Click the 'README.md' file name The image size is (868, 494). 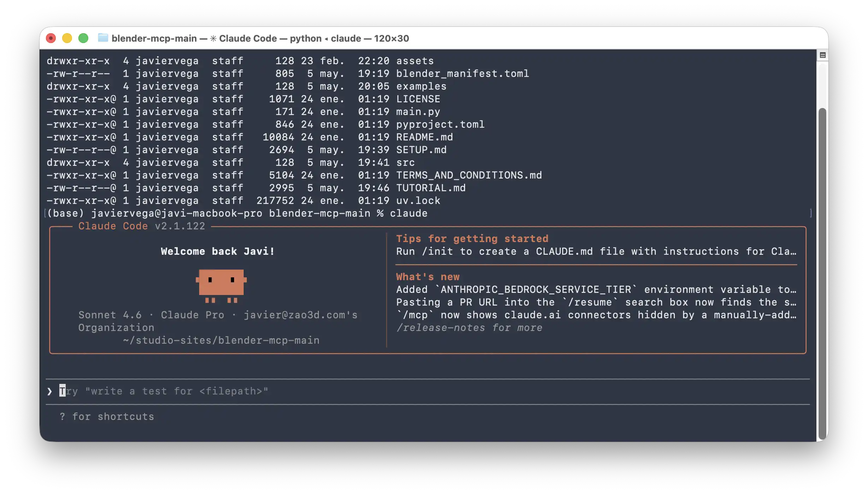(424, 137)
